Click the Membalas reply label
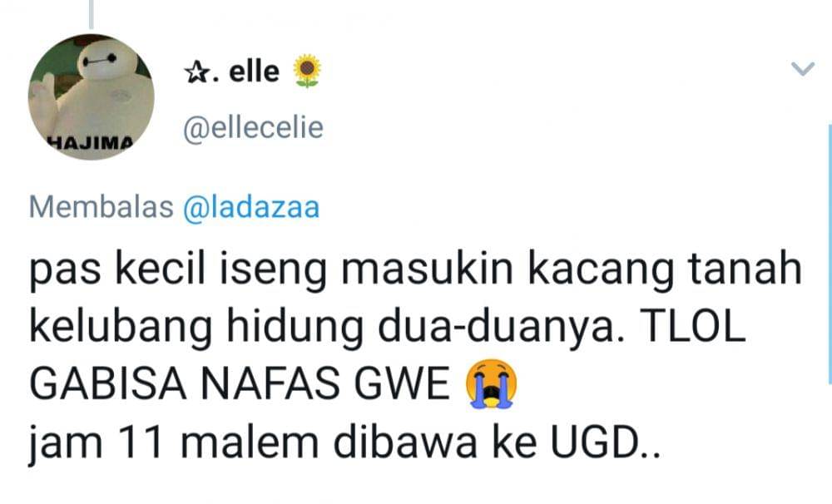The width and height of the screenshot is (832, 504). point(102,207)
